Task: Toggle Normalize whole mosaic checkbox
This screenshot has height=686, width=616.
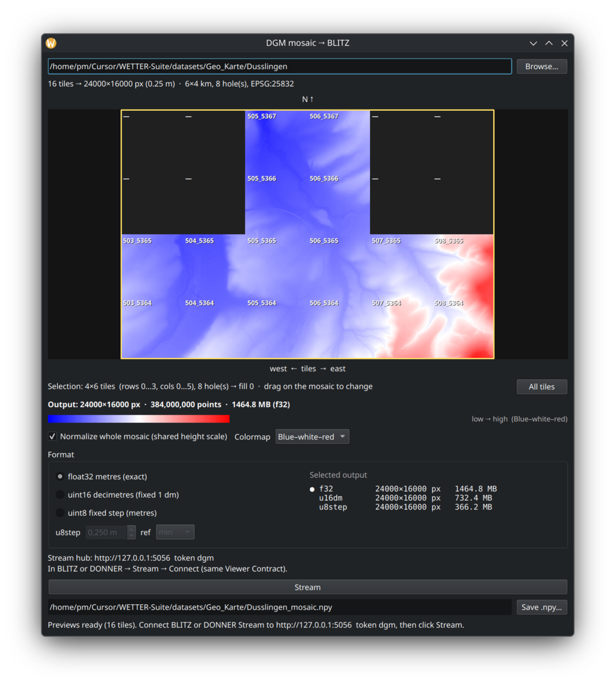Action: tap(52, 436)
